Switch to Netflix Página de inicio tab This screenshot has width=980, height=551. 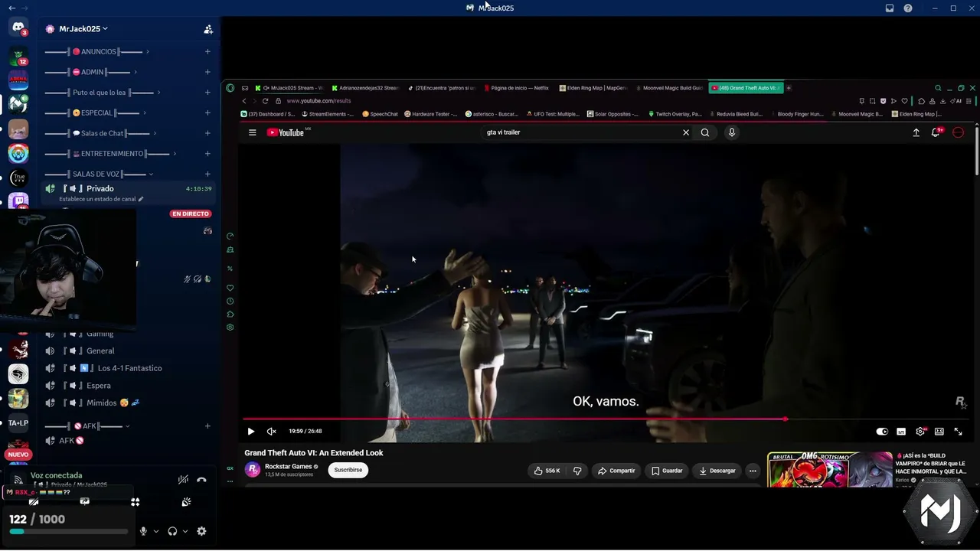pos(517,88)
